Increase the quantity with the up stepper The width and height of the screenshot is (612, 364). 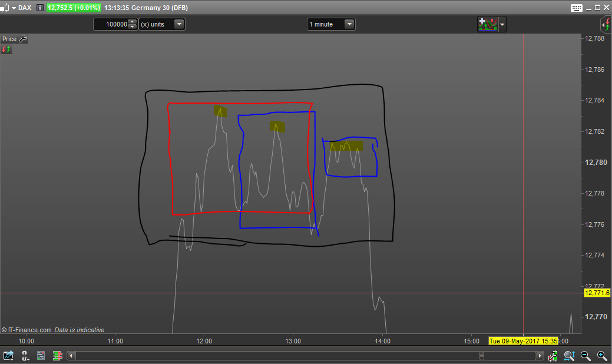[x=133, y=21]
